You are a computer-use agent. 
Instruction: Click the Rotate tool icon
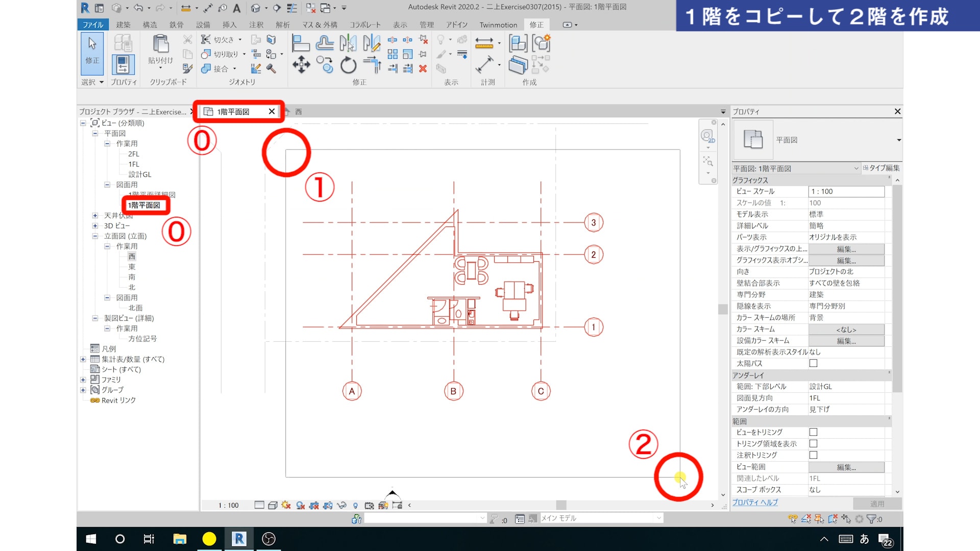click(348, 65)
